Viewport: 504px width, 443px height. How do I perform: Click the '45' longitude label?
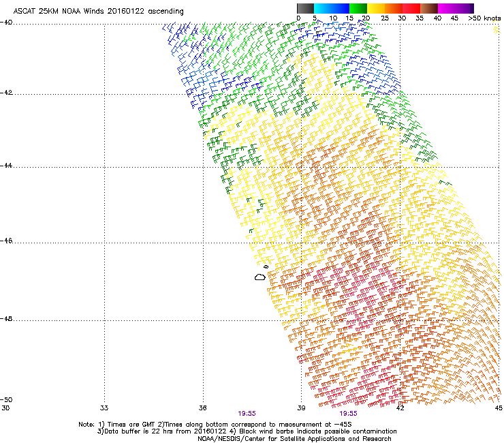(x=499, y=408)
